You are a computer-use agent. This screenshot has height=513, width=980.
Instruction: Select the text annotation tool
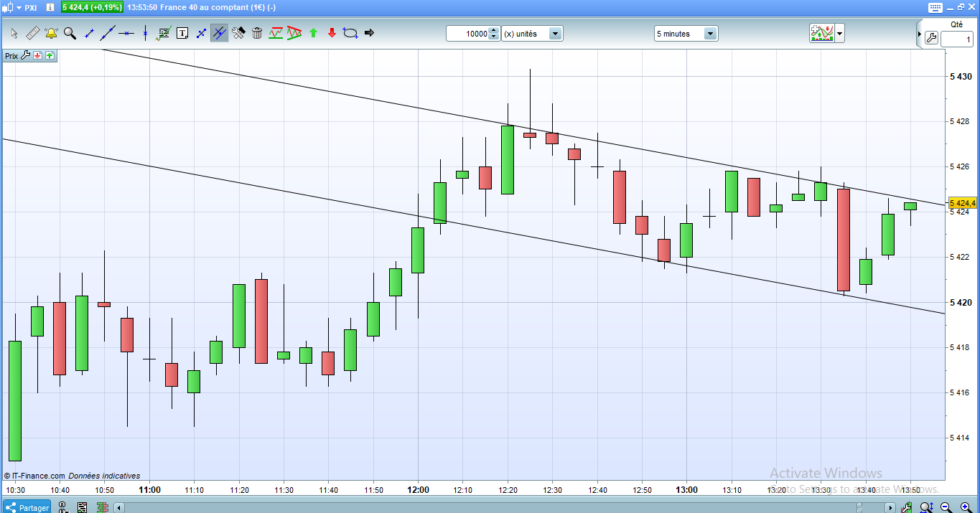(x=182, y=33)
